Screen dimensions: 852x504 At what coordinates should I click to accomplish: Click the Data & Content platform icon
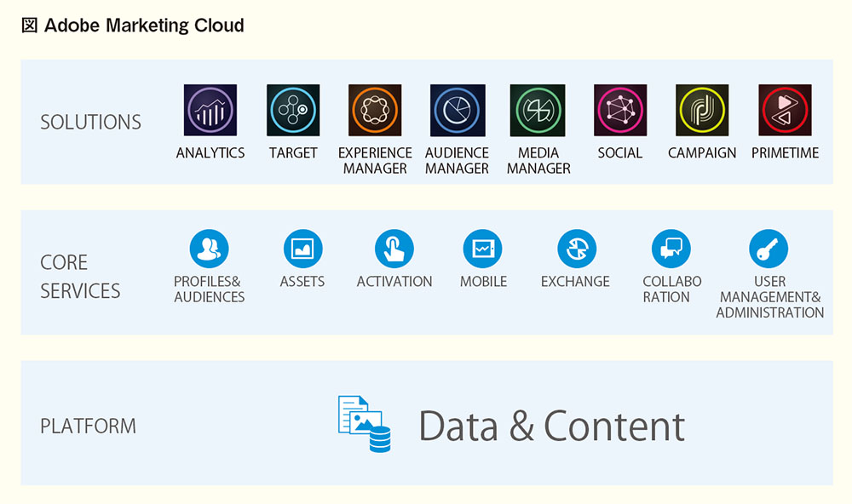click(364, 424)
